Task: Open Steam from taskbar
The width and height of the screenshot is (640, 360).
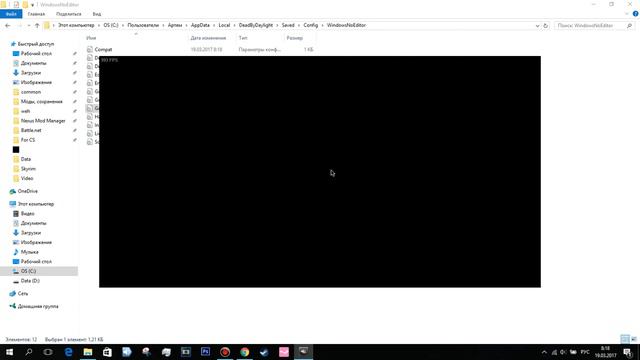Action: click(x=264, y=352)
